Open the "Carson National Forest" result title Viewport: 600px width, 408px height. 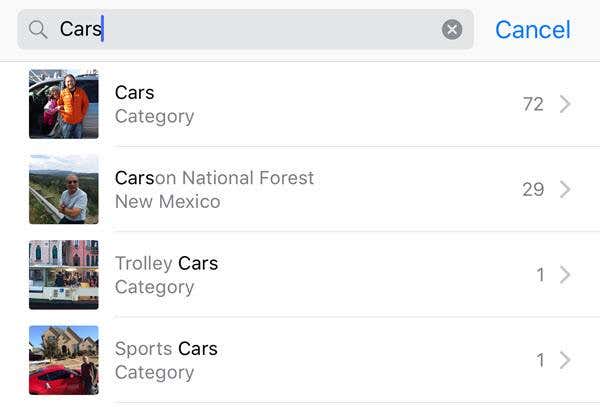(214, 178)
